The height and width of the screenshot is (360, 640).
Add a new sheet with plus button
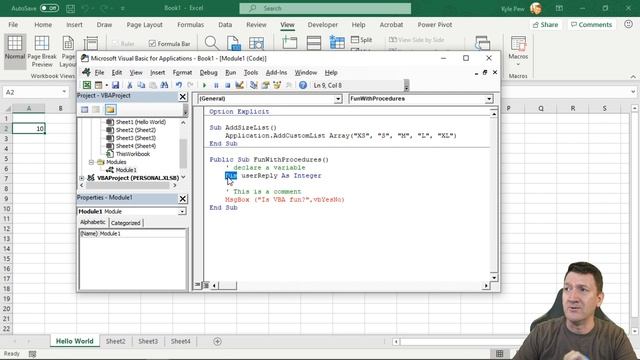click(x=217, y=341)
